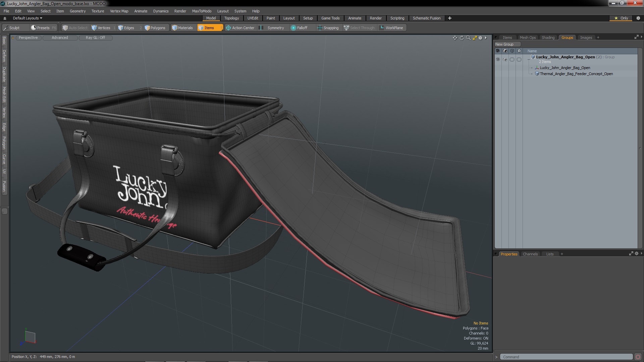Open the Perspective view dropdown
644x362 pixels.
28,38
